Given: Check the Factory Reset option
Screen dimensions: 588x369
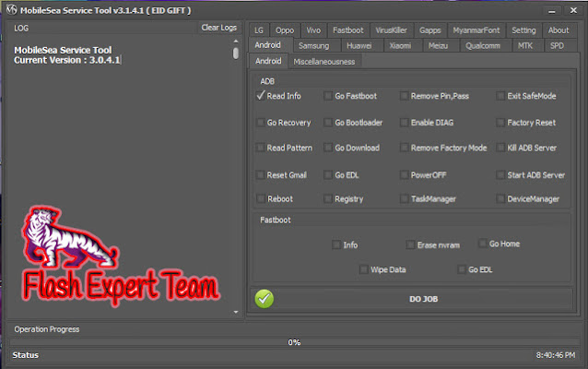Looking at the screenshot, I should pyautogui.click(x=500, y=123).
